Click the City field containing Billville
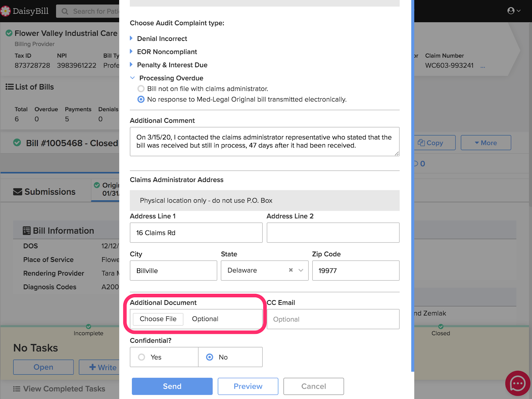 [x=173, y=271]
